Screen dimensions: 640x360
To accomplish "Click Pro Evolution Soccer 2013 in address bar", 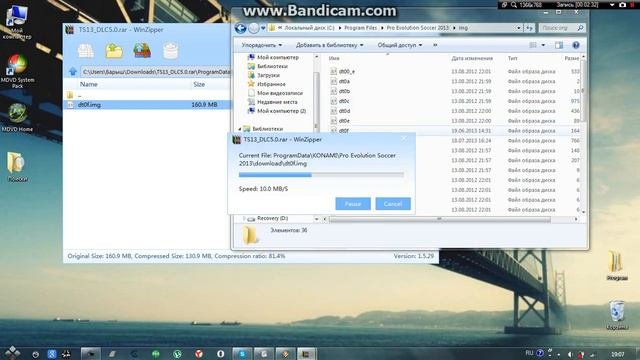I will coord(417,28).
